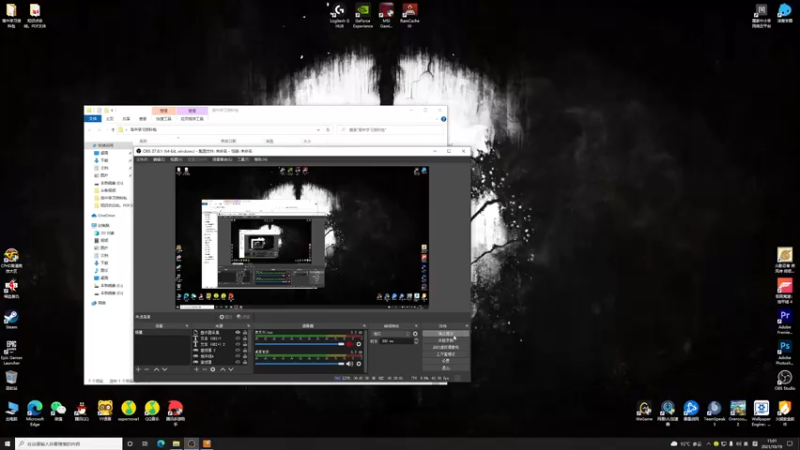Open Windows Start menu
800x450 pixels.
click(x=7, y=443)
